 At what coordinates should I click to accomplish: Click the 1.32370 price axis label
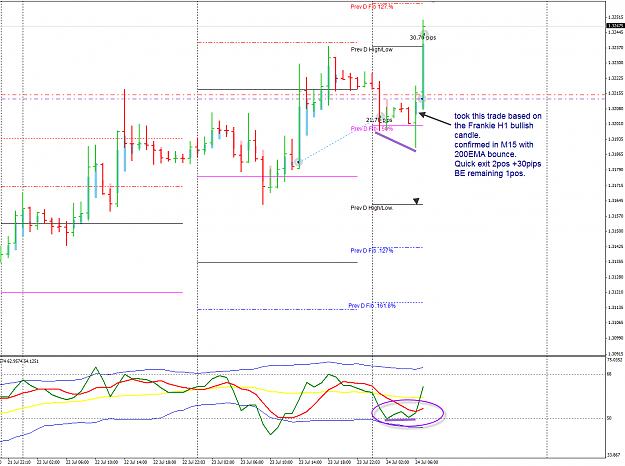pos(615,47)
